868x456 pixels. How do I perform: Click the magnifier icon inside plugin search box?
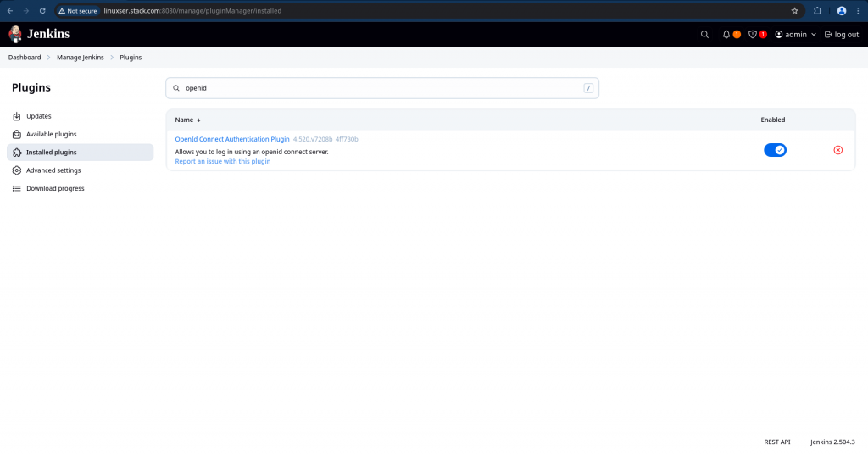176,88
